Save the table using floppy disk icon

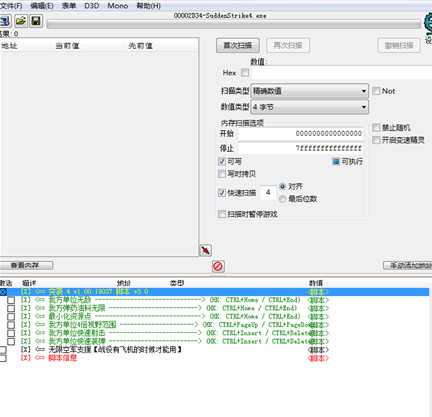36,21
